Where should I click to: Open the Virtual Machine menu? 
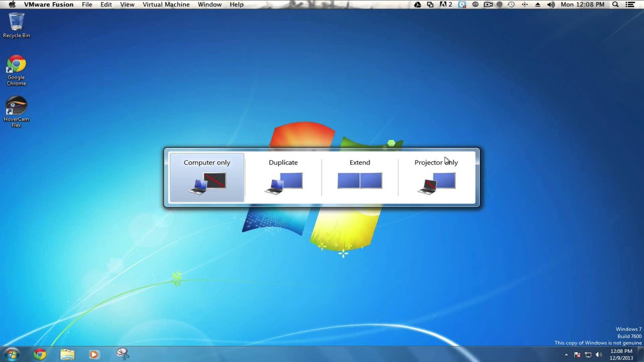166,5
